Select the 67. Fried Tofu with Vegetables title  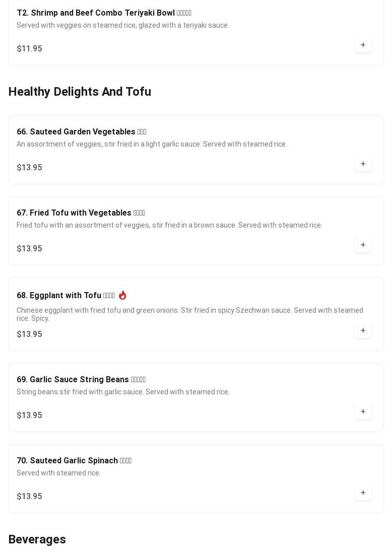74,213
